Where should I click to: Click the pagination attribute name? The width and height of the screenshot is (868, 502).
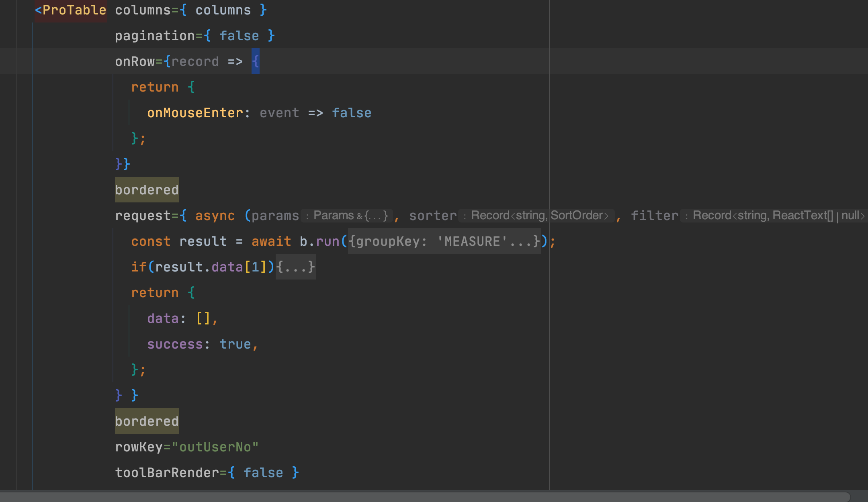pos(155,36)
